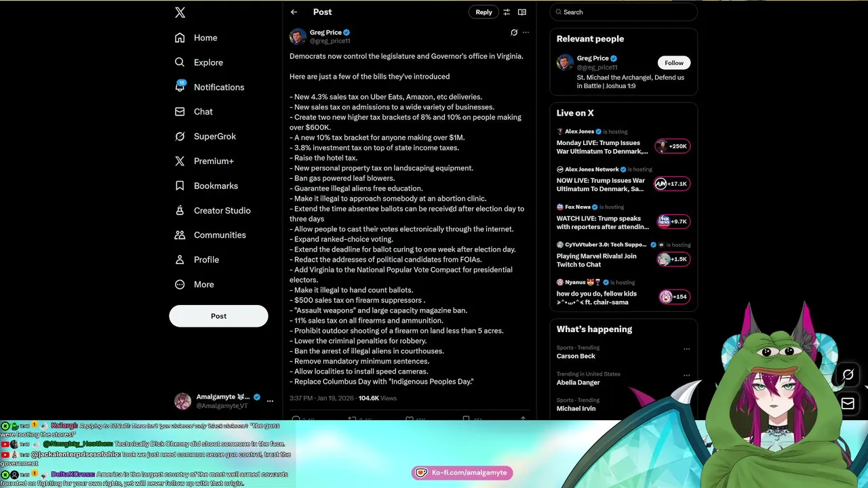Click the 104.6K Views count
The width and height of the screenshot is (868, 488).
[378, 399]
